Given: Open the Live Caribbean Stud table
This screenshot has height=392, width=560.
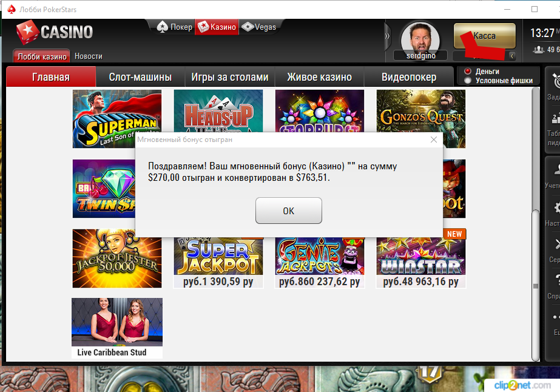Looking at the screenshot, I should click(x=116, y=328).
